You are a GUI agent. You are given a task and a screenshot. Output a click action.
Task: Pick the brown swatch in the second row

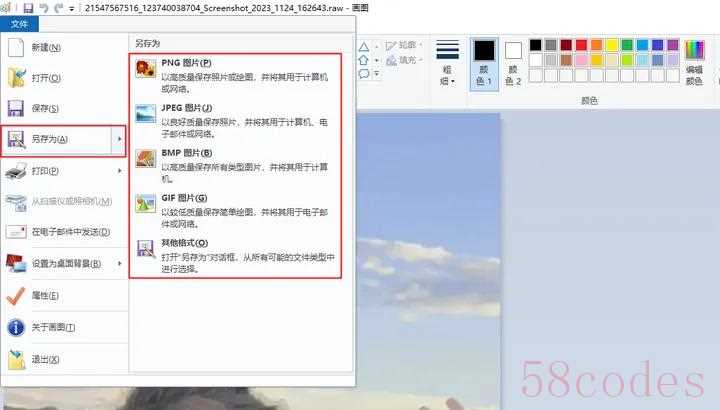coord(566,60)
